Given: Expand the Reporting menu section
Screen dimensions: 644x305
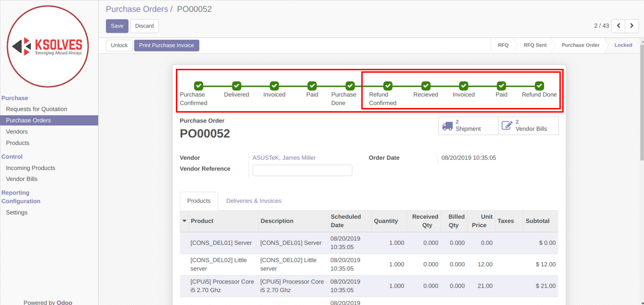Looking at the screenshot, I should pyautogui.click(x=16, y=193).
